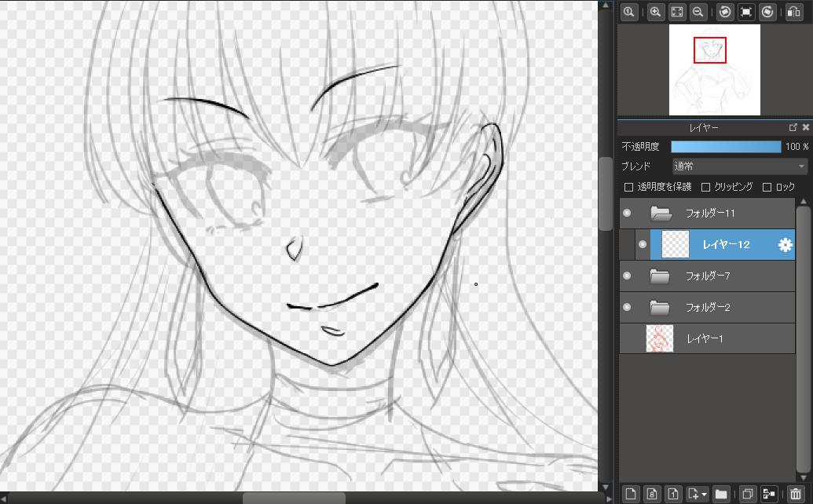Delete the selected layer with trash icon

tap(797, 494)
